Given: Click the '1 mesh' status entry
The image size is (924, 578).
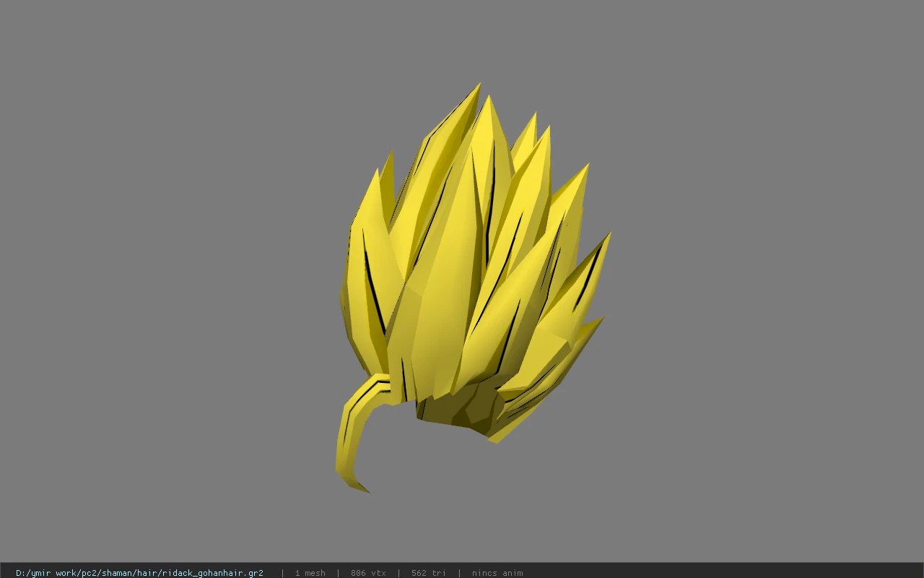Looking at the screenshot, I should tap(310, 573).
